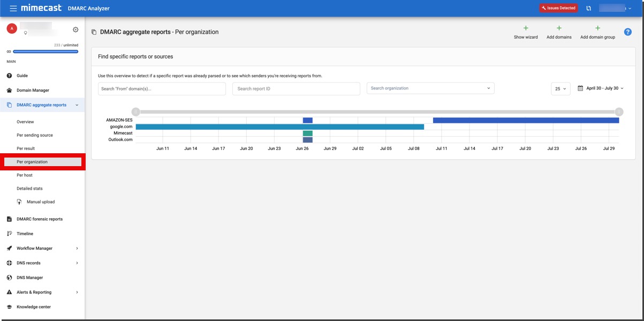Click the user account dropdown in header
Screen dimensions: 644x321
(x=616, y=8)
